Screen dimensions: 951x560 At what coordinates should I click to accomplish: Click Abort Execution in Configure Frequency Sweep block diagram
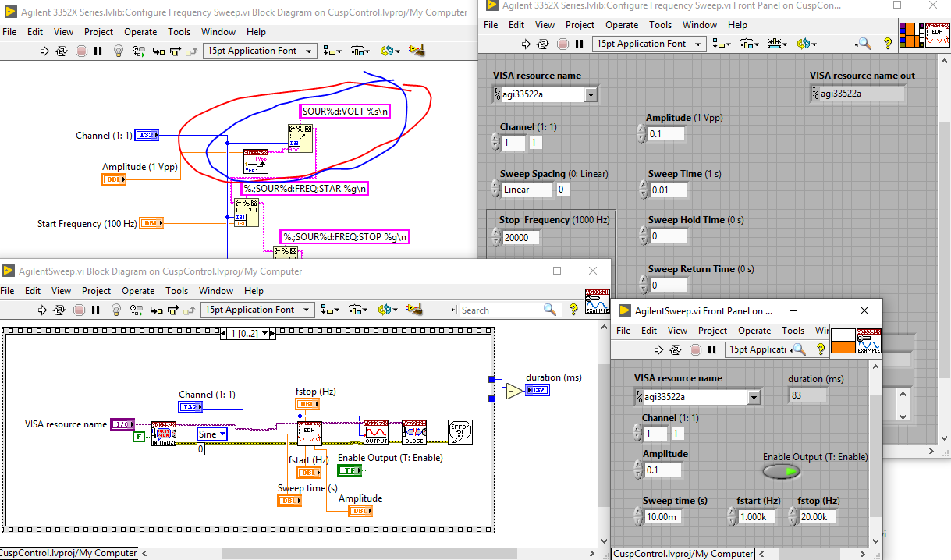coord(81,51)
